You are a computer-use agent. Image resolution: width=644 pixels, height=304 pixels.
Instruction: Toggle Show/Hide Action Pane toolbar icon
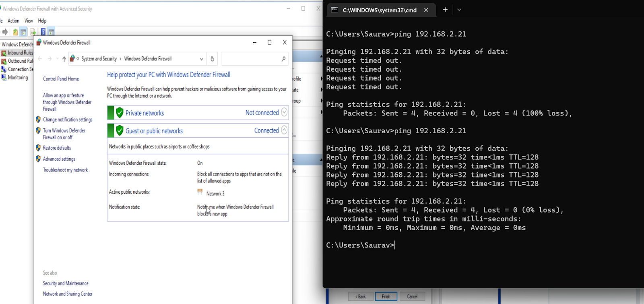51,32
